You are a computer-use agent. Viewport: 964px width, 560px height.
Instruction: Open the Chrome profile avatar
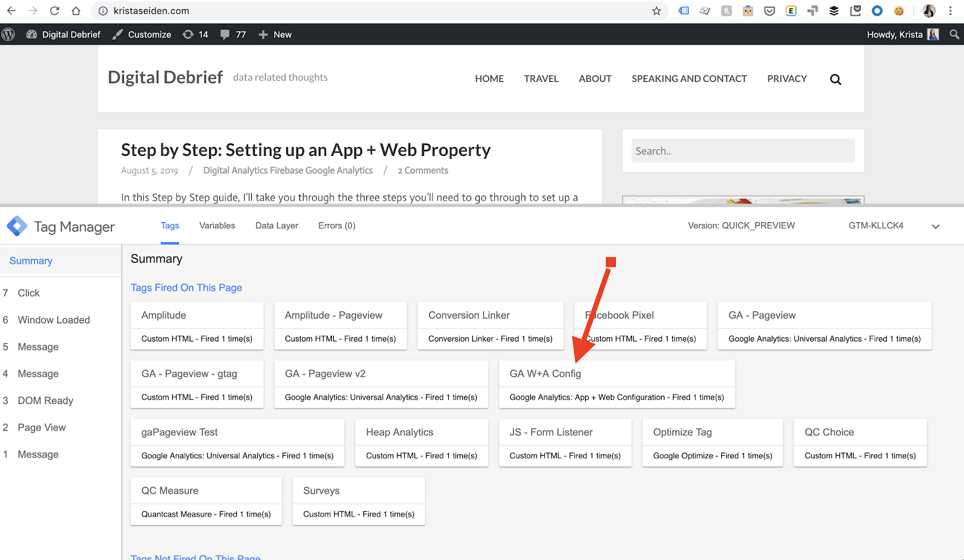tap(929, 11)
